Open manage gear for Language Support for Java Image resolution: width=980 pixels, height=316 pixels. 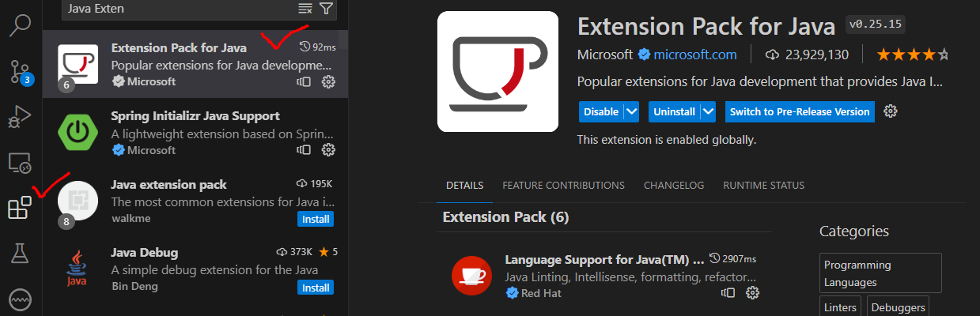752,293
